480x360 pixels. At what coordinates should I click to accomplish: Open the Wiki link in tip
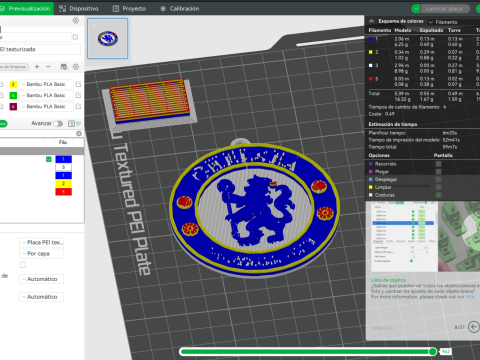tap(470, 297)
